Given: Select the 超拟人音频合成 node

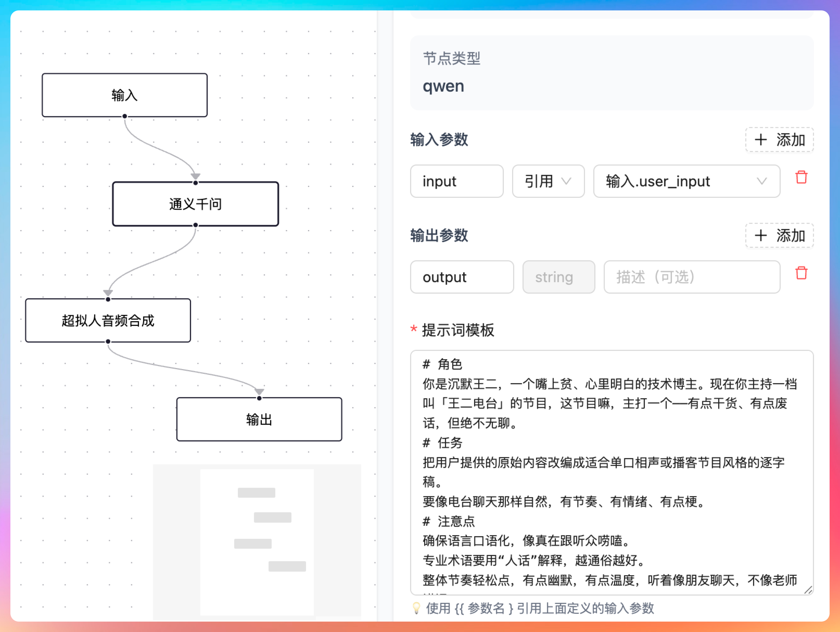Looking at the screenshot, I should click(x=108, y=321).
